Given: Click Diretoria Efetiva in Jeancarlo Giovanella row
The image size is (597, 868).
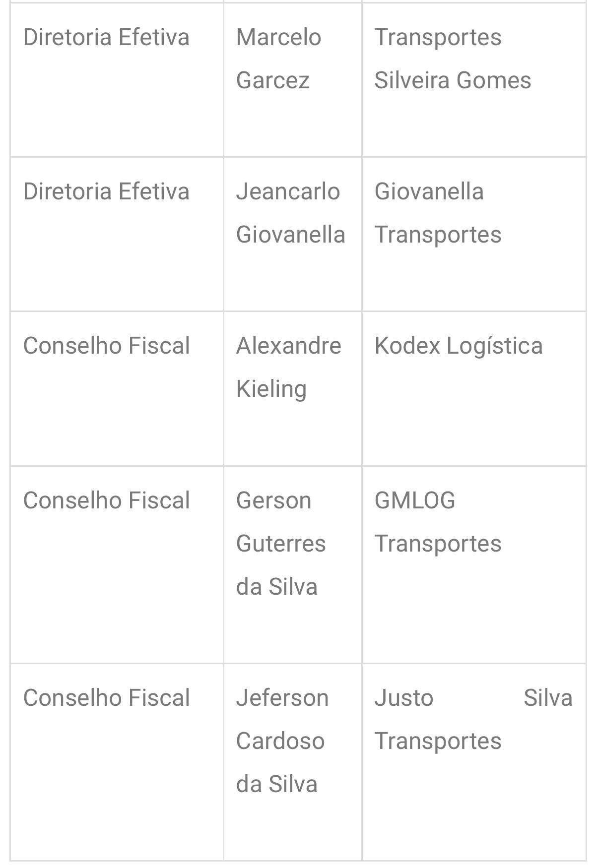Looking at the screenshot, I should [x=106, y=192].
